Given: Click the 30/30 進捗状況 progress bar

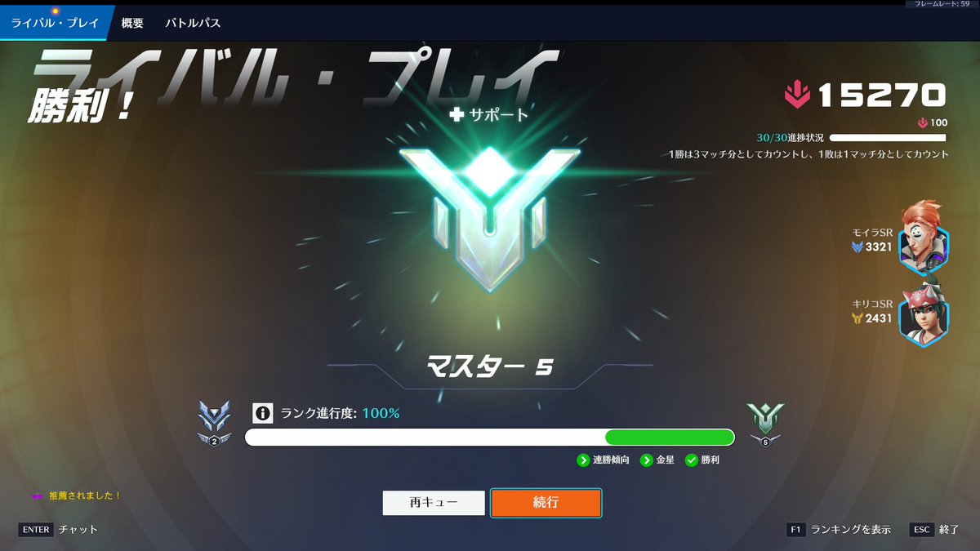Looking at the screenshot, I should click(x=889, y=138).
